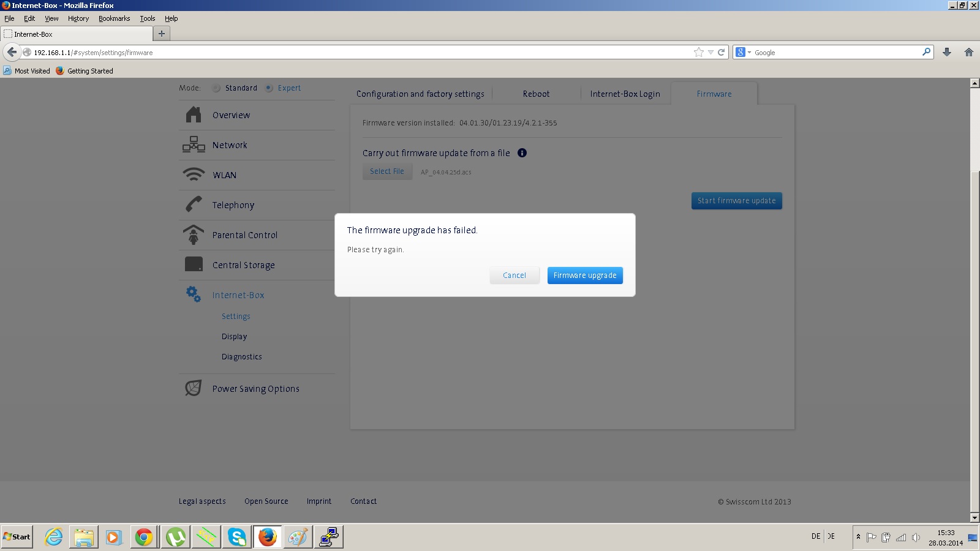This screenshot has width=980, height=551.
Task: Show hidden system tray icons
Action: coord(858,537)
